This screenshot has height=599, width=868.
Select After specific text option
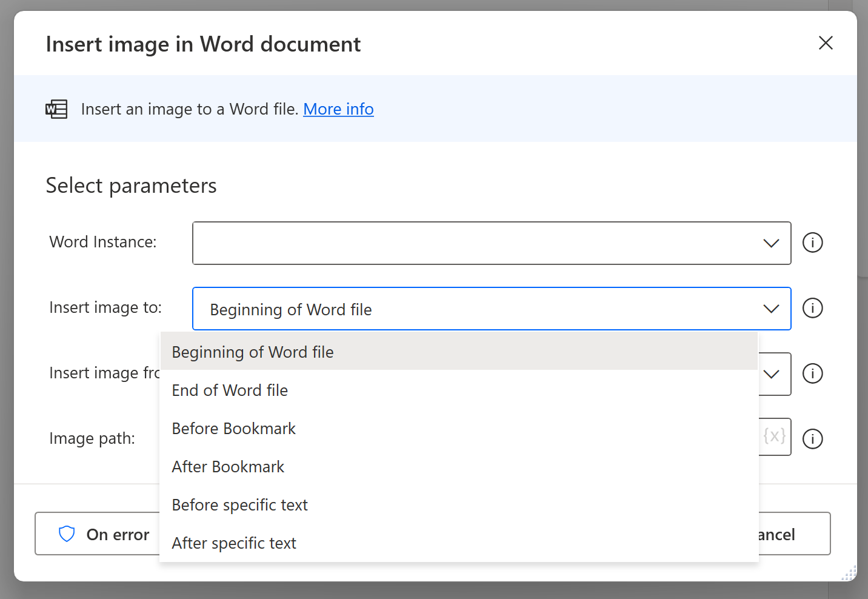(x=234, y=543)
